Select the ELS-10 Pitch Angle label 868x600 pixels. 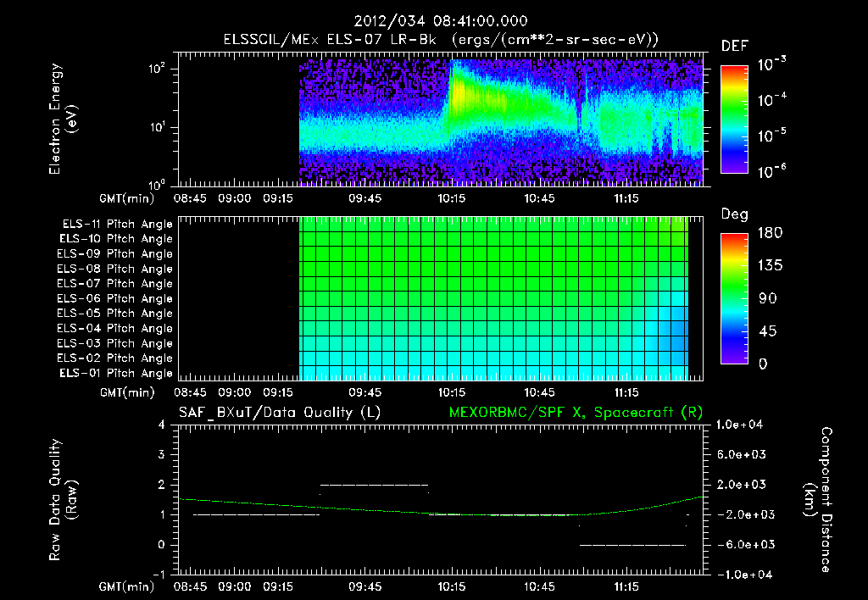(116, 239)
